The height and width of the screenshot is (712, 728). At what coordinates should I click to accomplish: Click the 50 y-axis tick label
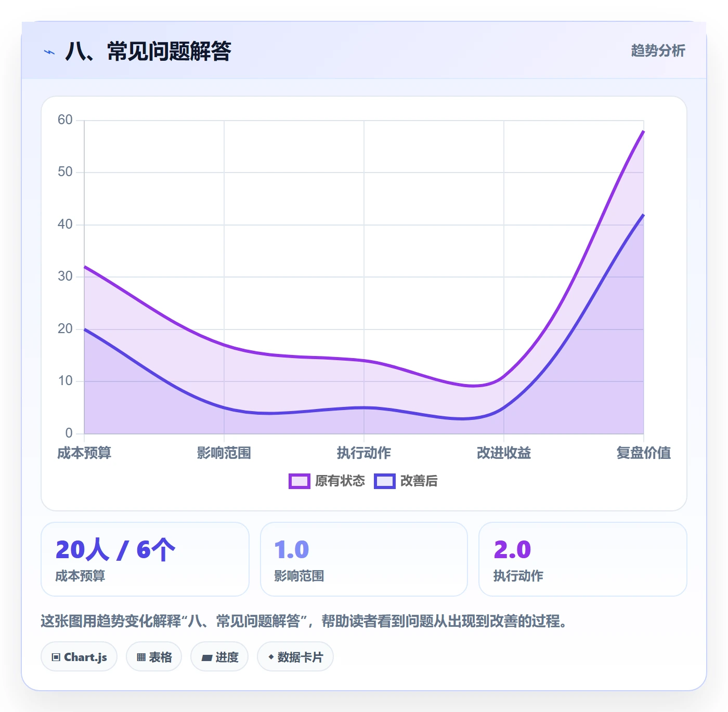tap(66, 172)
